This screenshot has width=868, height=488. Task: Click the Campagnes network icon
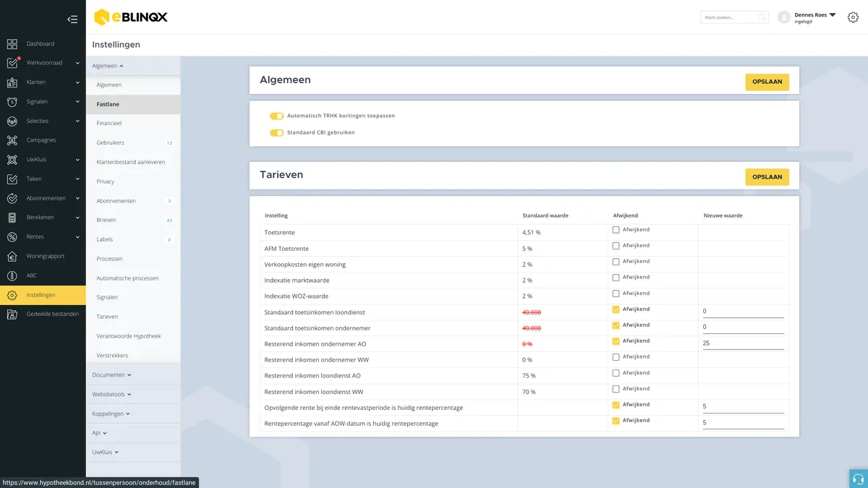pos(12,140)
